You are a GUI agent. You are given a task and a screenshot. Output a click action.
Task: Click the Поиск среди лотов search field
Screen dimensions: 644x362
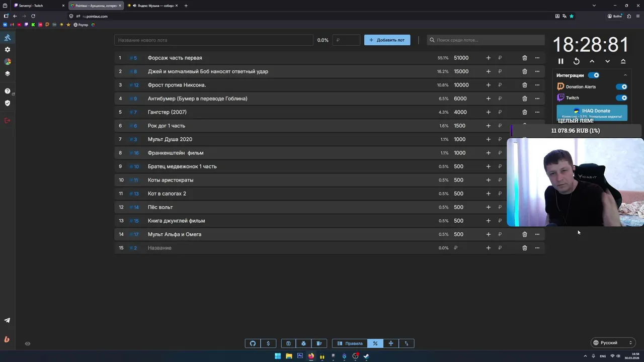(x=486, y=40)
